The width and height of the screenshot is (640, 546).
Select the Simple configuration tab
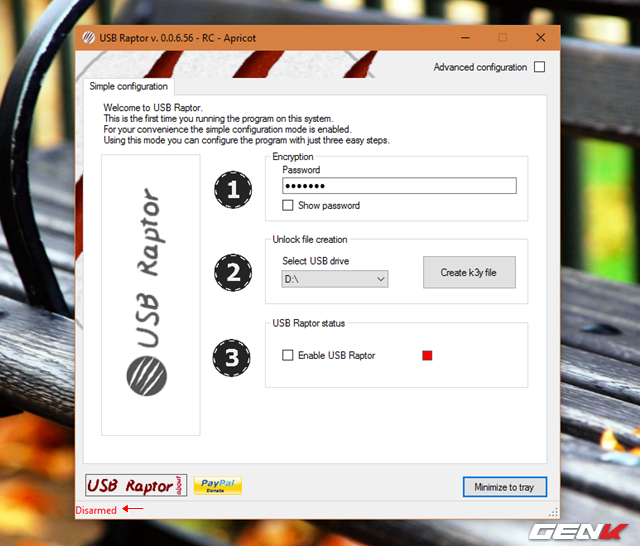129,87
